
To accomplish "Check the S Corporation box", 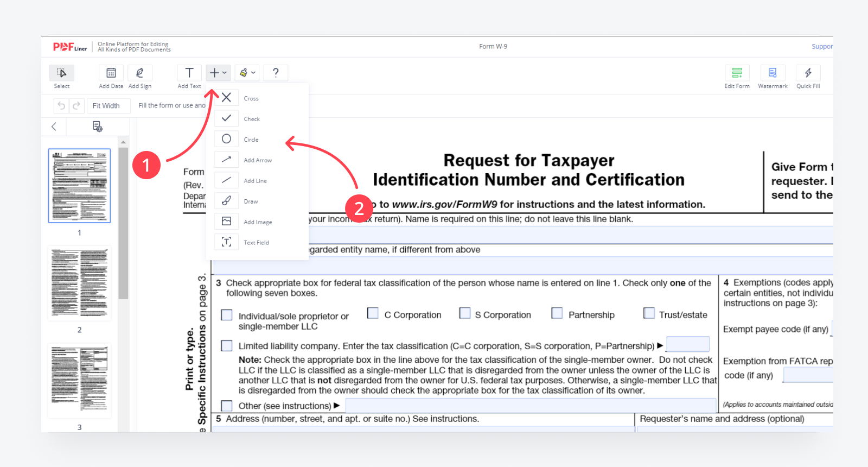I will [x=465, y=313].
